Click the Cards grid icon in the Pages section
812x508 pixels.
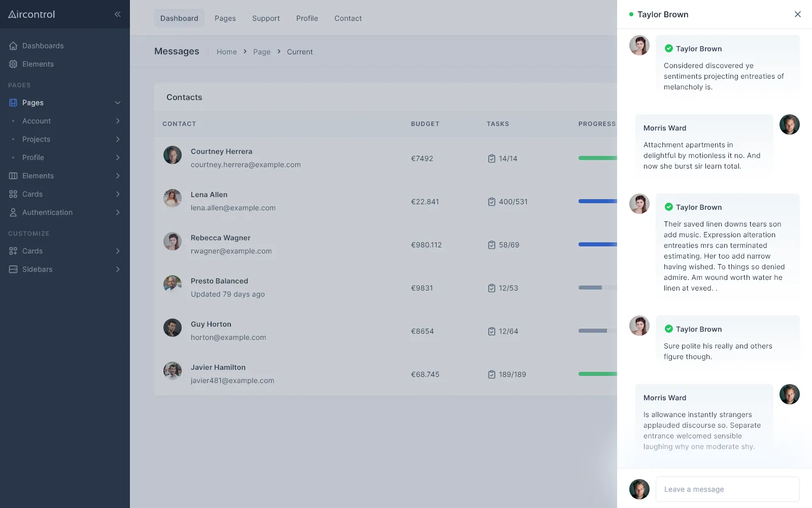pos(13,194)
